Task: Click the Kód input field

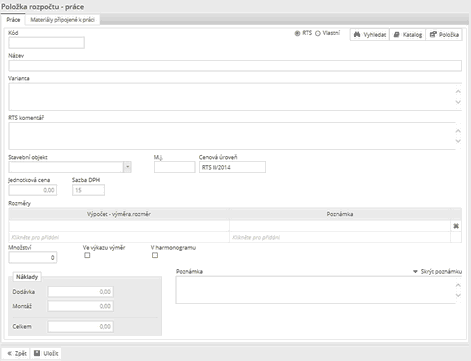Action: click(x=46, y=43)
